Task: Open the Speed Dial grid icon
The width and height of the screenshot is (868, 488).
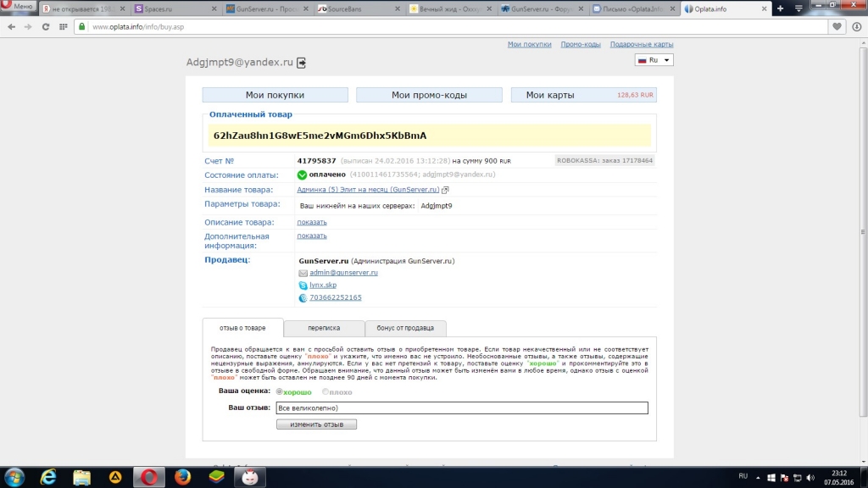Action: [64, 26]
